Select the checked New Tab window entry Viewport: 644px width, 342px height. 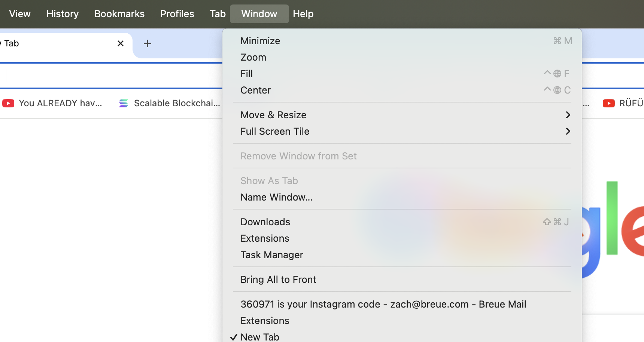(x=260, y=337)
